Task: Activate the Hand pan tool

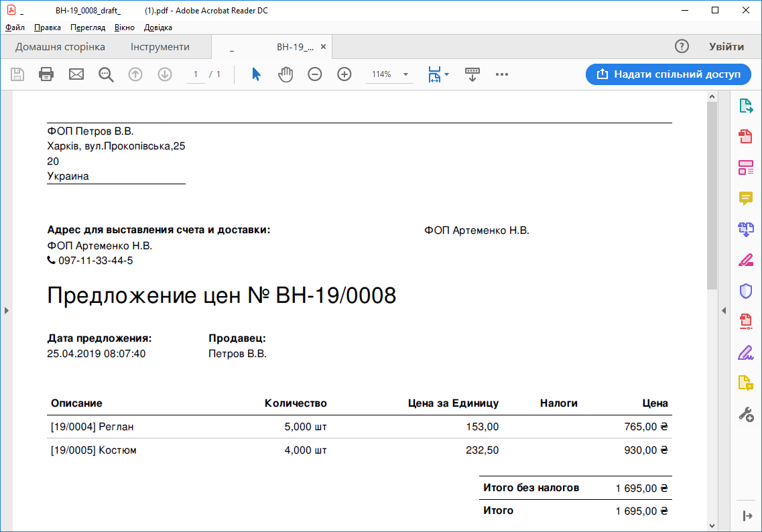Action: click(x=285, y=74)
